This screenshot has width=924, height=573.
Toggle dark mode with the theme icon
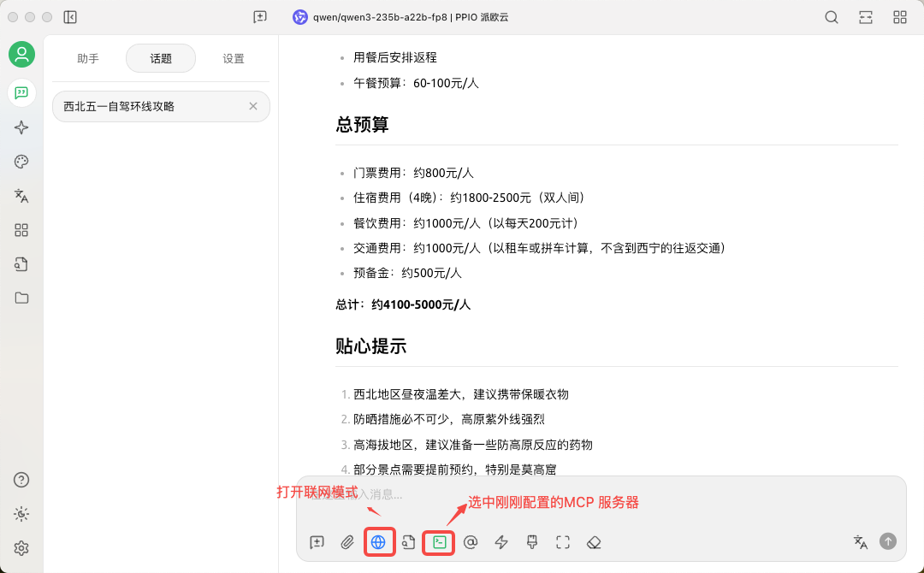pos(21,514)
